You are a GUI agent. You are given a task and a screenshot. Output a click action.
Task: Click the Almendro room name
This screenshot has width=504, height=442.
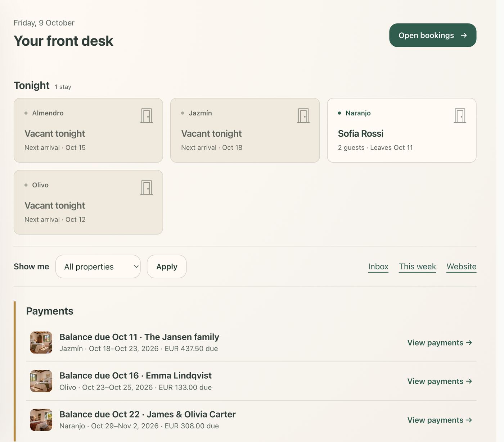tap(48, 113)
